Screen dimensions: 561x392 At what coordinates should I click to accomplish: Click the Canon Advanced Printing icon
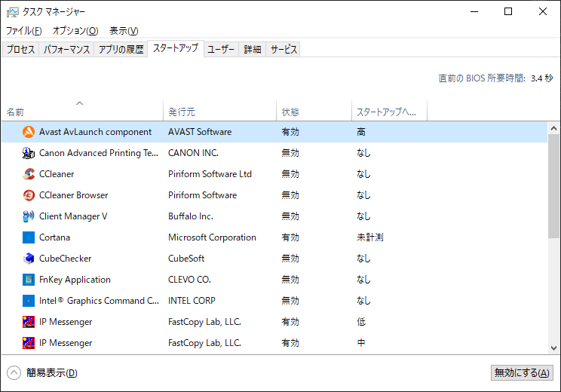coord(29,153)
